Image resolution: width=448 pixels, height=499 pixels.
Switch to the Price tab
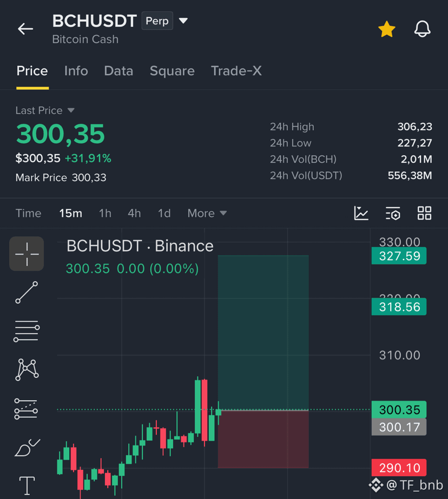(32, 71)
